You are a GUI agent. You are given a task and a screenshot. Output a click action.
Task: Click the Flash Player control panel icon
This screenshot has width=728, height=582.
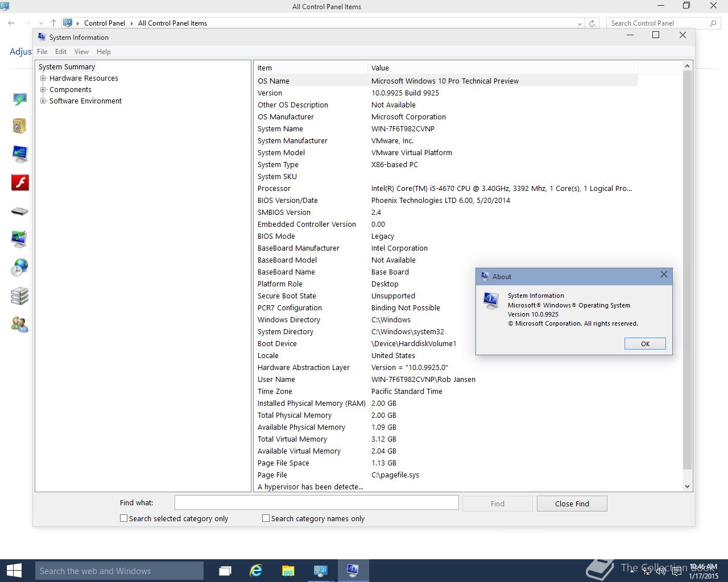click(20, 182)
